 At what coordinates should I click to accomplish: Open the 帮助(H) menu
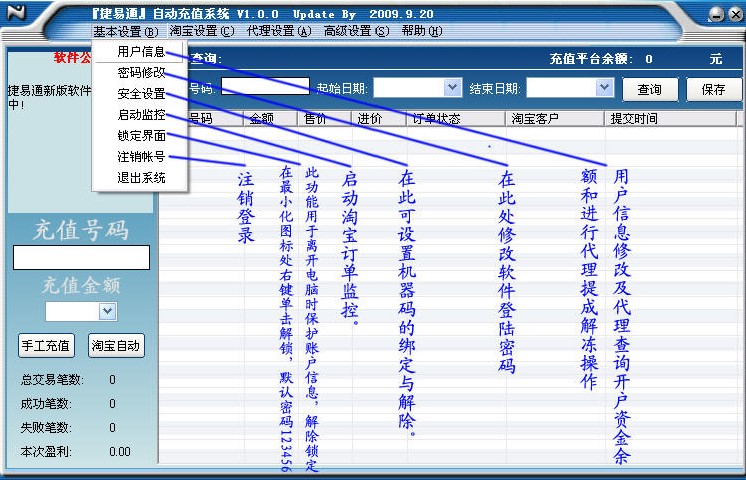click(422, 31)
